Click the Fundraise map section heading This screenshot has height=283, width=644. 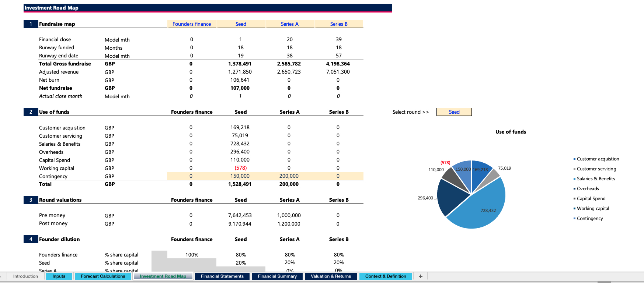tap(57, 24)
